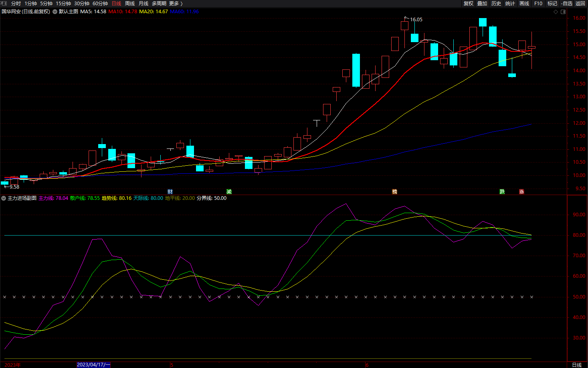Click the 画线 drawing tools button
Viewport: 588px width, 368px height.
point(524,4)
